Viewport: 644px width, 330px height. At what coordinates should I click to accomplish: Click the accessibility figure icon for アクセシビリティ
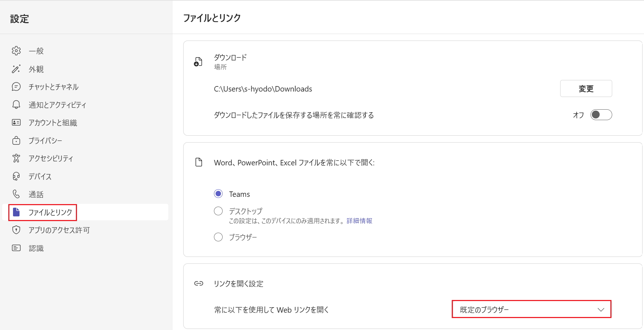[x=16, y=158]
